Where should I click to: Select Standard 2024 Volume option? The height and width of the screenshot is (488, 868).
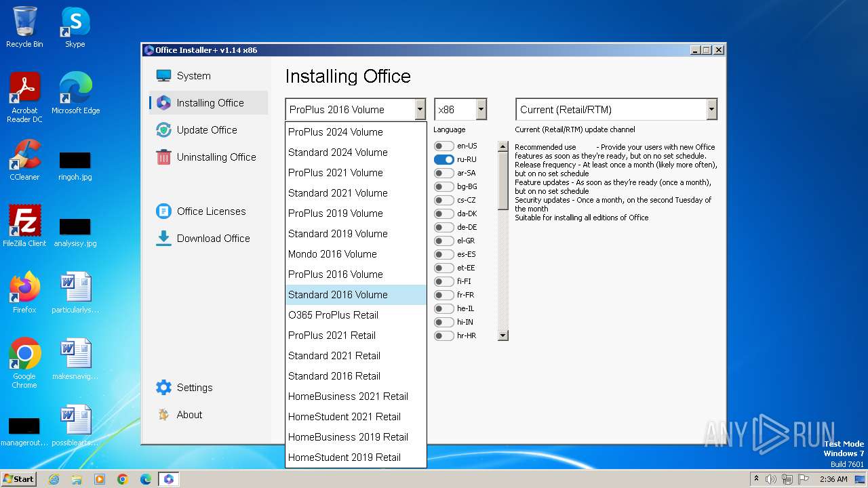coord(356,152)
